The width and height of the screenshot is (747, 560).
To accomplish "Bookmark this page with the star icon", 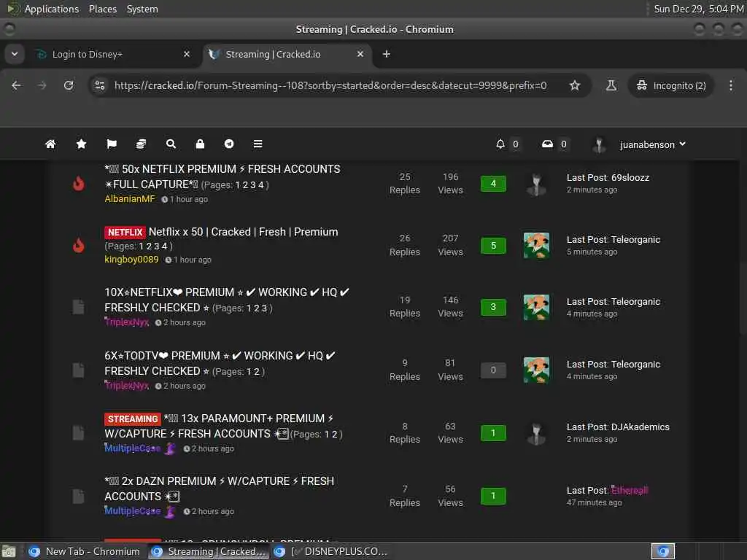I will [x=575, y=85].
